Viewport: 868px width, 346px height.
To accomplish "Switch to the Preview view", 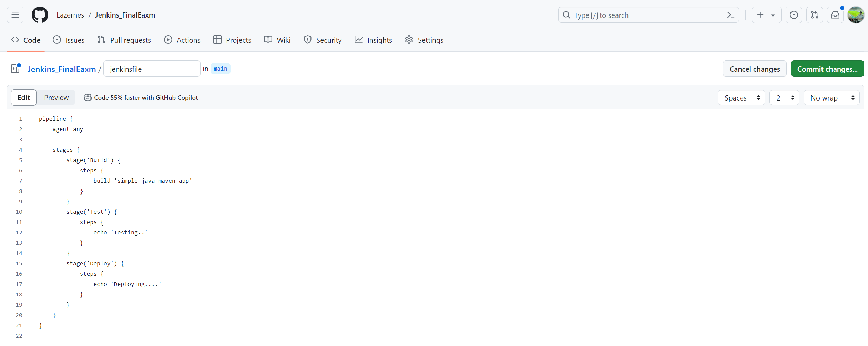I will tap(57, 97).
